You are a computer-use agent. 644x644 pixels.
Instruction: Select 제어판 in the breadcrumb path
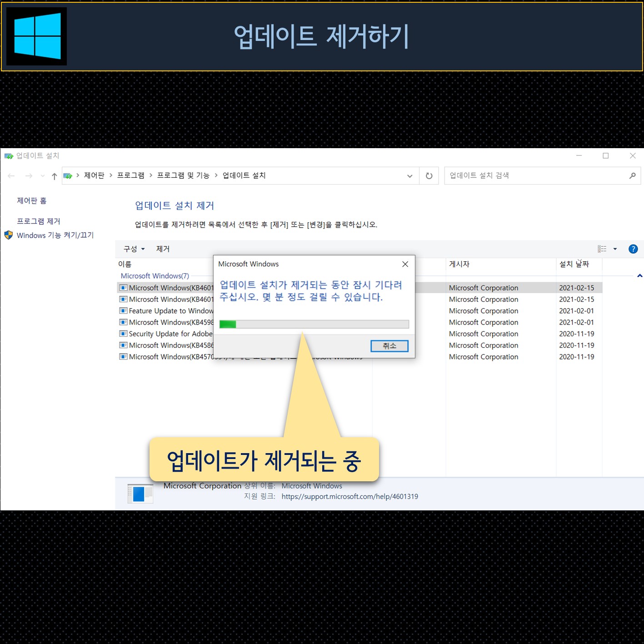94,175
